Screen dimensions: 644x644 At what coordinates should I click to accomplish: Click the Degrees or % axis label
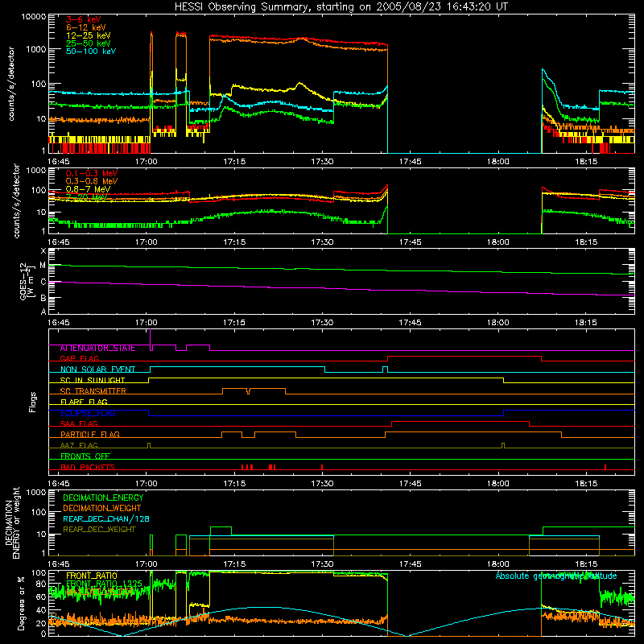click(x=21, y=603)
